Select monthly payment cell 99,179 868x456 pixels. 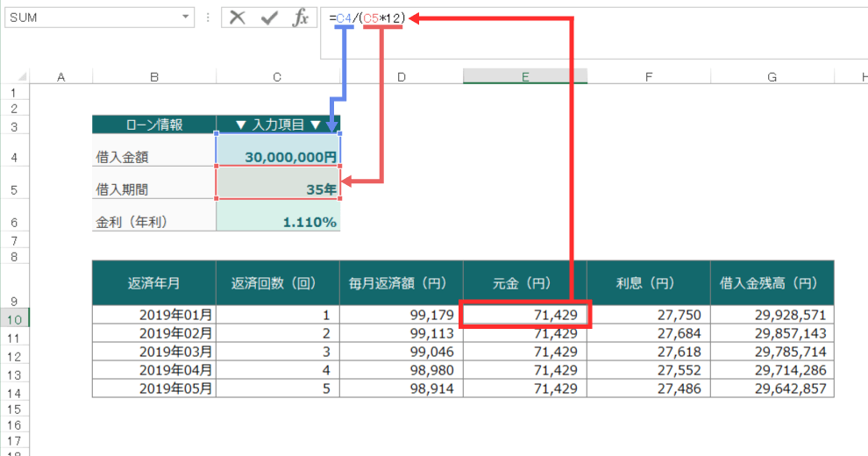tap(402, 315)
